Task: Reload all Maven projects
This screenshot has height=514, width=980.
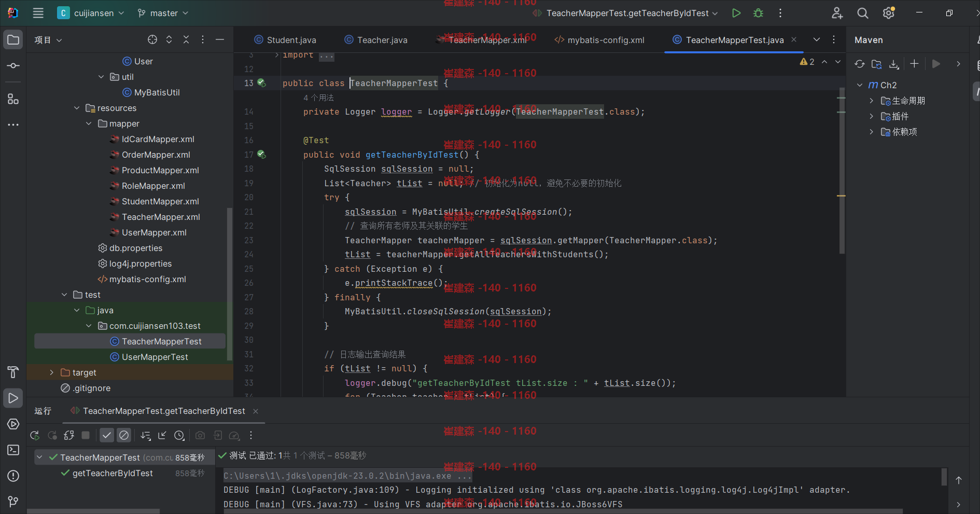Action: click(860, 64)
